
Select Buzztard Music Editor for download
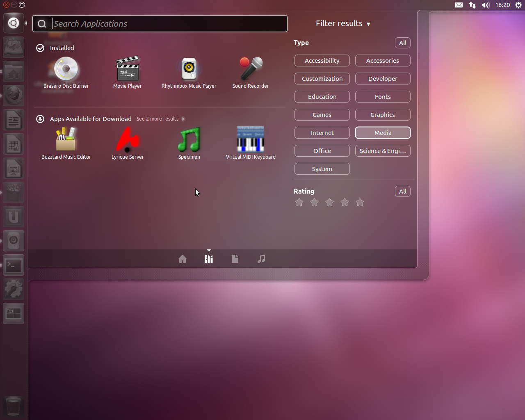(x=66, y=144)
